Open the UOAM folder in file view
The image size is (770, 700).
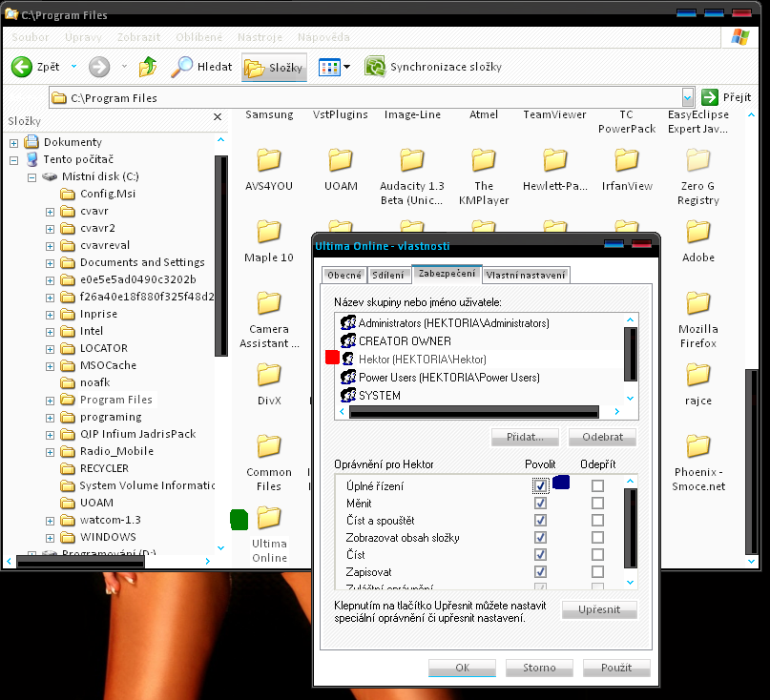341,160
